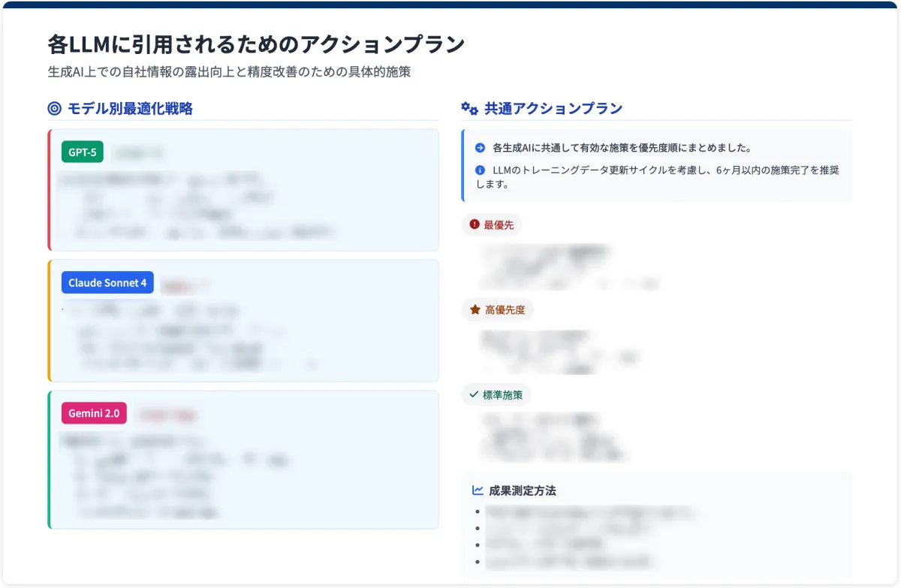Click the 最優先 priority label
This screenshot has height=588, width=901.
click(499, 225)
